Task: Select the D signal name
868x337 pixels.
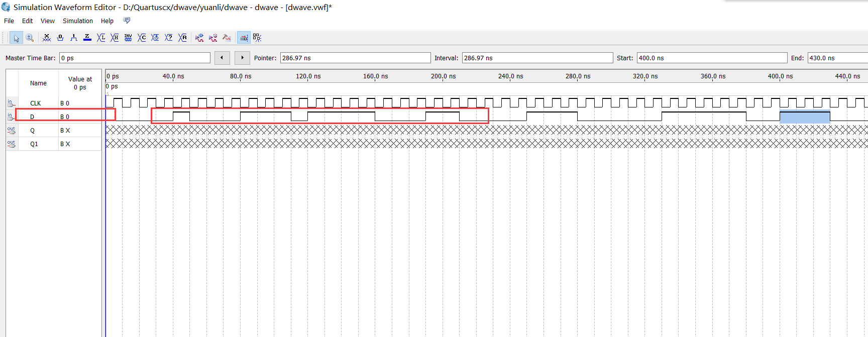Action: 32,117
